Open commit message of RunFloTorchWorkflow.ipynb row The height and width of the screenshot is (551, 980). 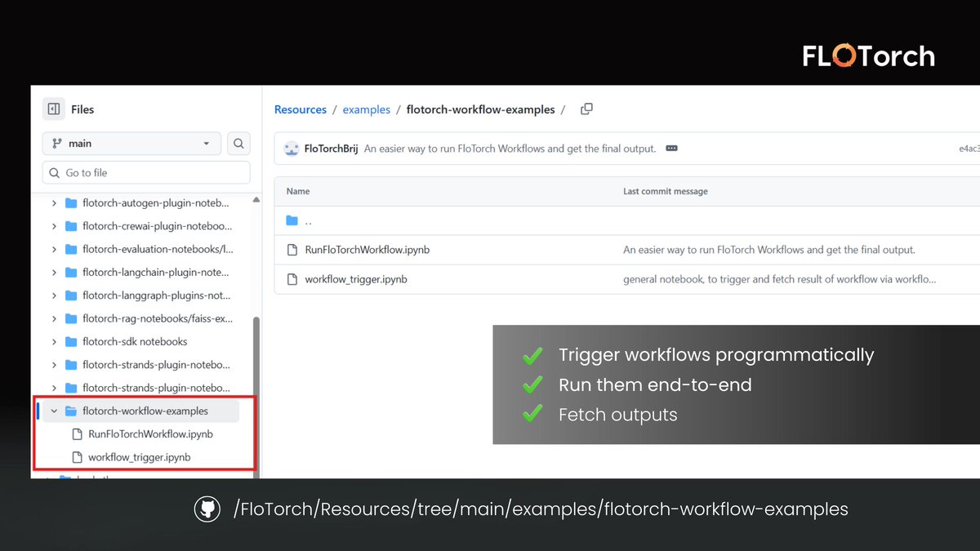click(769, 250)
